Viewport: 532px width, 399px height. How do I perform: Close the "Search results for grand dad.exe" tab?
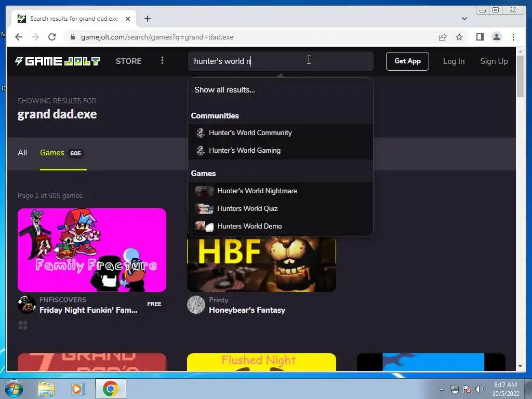click(x=128, y=19)
